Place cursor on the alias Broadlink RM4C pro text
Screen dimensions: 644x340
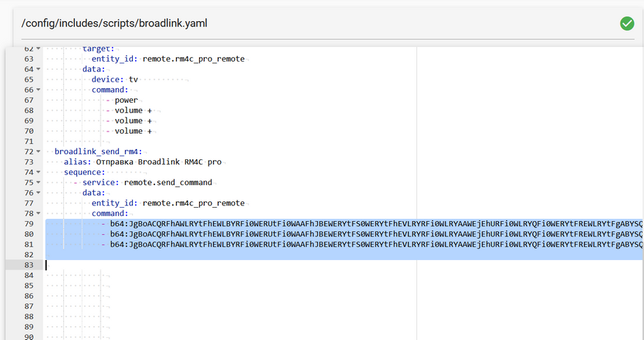[x=159, y=162]
